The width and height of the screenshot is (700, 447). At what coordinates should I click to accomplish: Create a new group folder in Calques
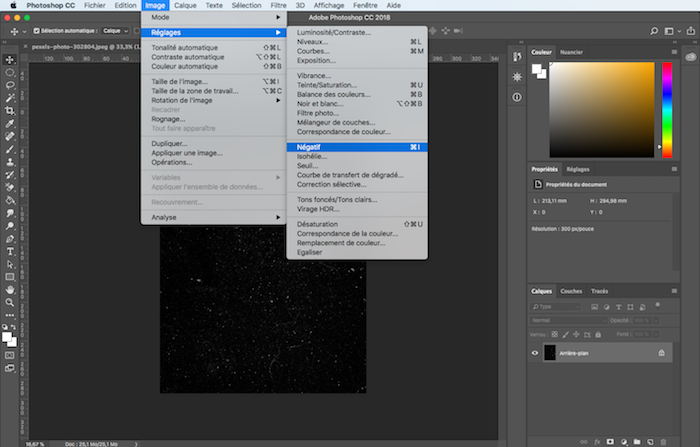pyautogui.click(x=637, y=442)
